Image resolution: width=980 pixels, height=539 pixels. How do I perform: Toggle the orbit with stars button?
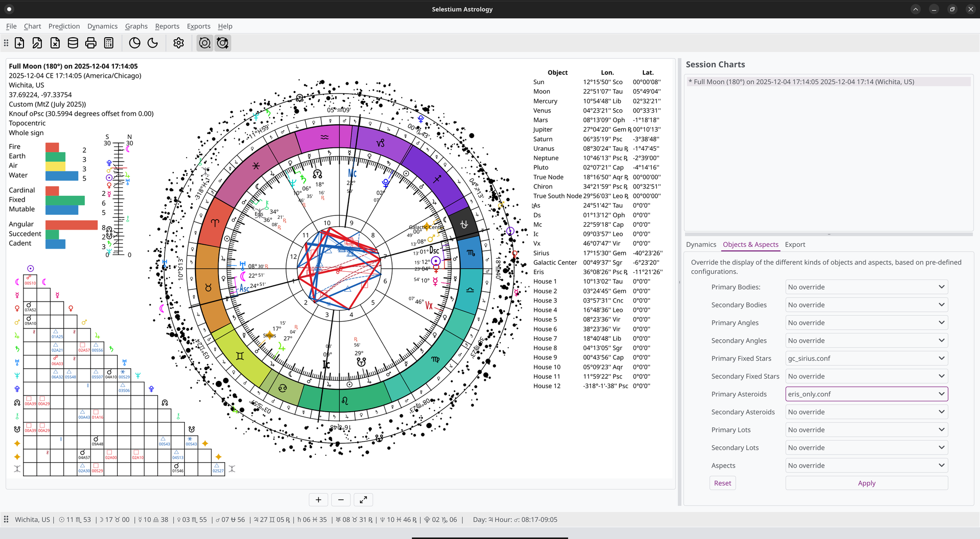tap(223, 43)
